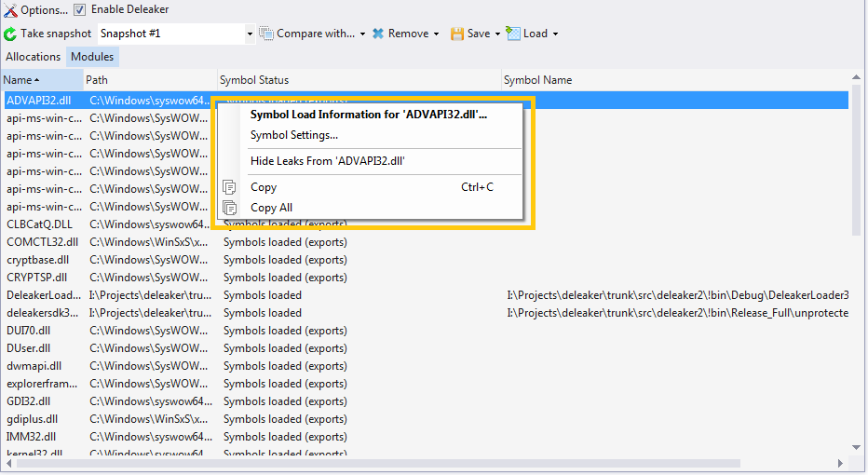This screenshot has width=868, height=475.
Task: Choose Hide Leaks From ADVAPI32.dll
Action: pos(369,161)
